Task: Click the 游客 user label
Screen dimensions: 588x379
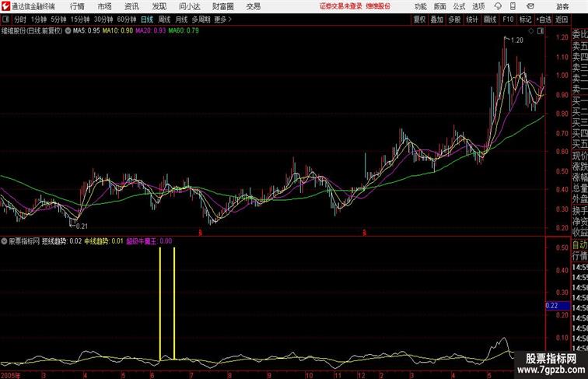Action: tap(562, 6)
